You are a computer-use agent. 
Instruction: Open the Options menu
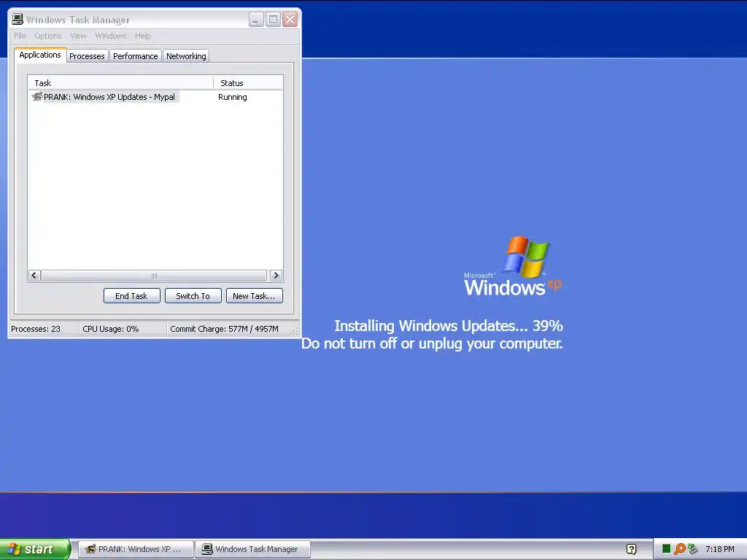tap(47, 36)
